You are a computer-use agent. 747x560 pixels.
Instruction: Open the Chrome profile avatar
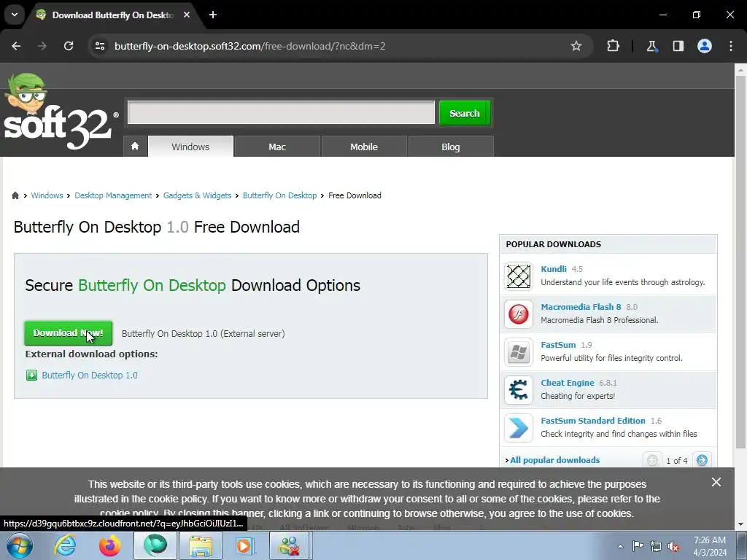705,46
